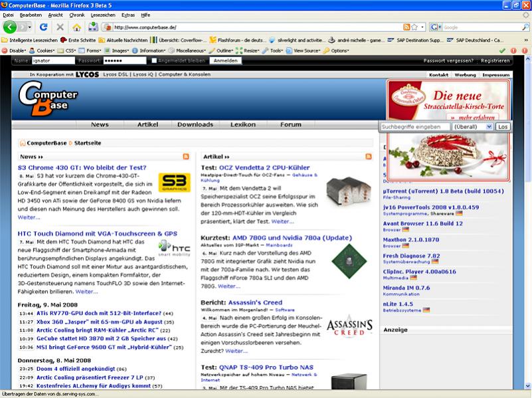The image size is (532, 398).
Task: Open the CSS developer menu
Action: tap(66, 50)
